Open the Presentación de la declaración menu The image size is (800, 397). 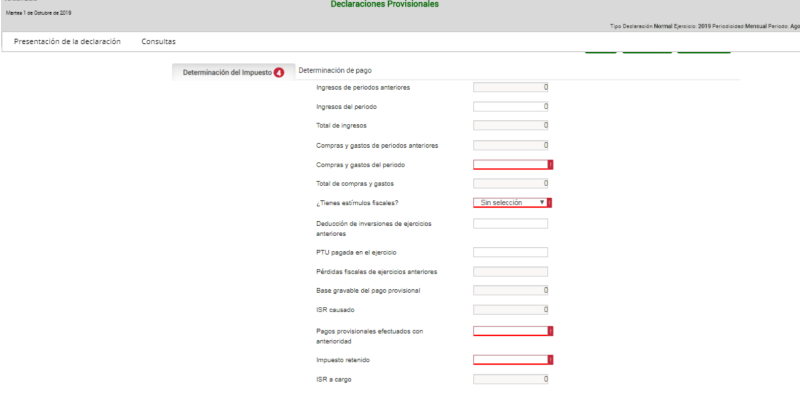[67, 42]
